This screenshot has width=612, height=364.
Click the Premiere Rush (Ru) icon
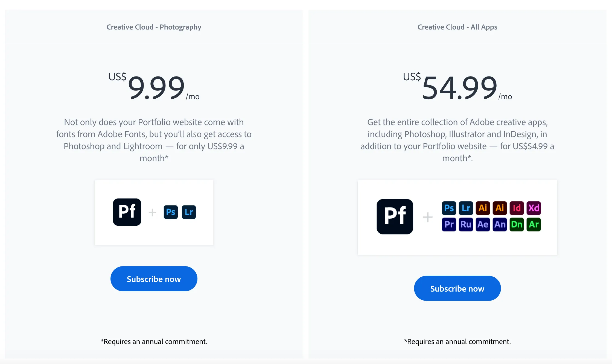point(466,224)
